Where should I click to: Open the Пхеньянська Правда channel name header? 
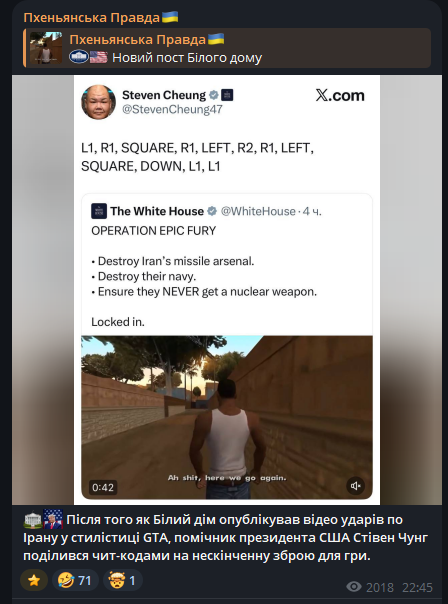click(101, 18)
